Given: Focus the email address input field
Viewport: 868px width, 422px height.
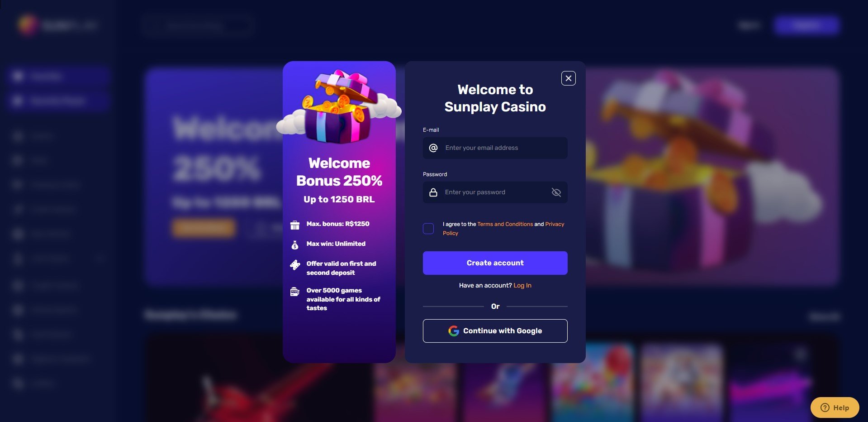Looking at the screenshot, I should pos(495,148).
